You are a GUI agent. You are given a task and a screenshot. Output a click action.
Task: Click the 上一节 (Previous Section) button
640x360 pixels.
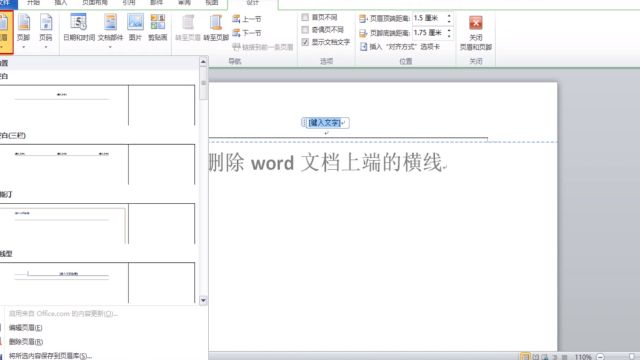point(247,19)
